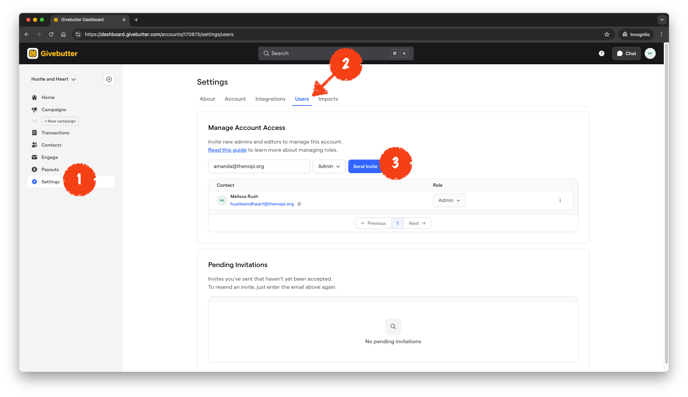Click the browser back arrow

27,34
